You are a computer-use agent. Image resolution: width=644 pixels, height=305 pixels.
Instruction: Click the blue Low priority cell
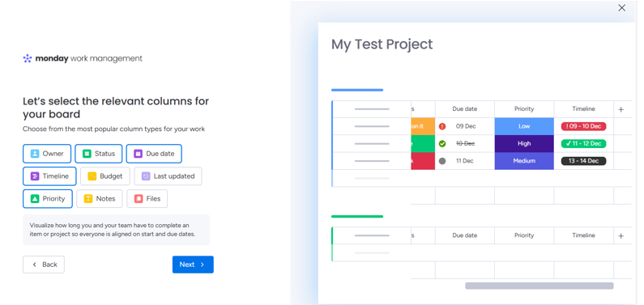pos(524,126)
